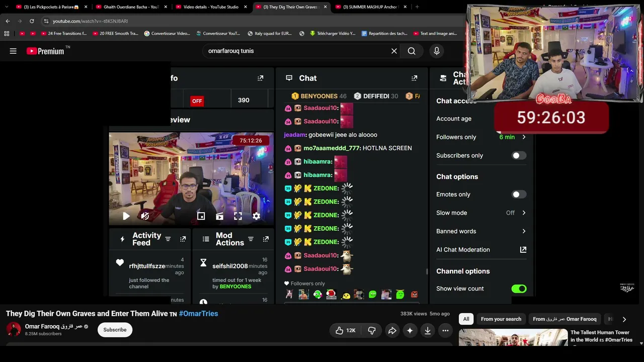This screenshot has height=362, width=644.
Task: Toggle Subscribers only chat
Action: [x=519, y=156]
